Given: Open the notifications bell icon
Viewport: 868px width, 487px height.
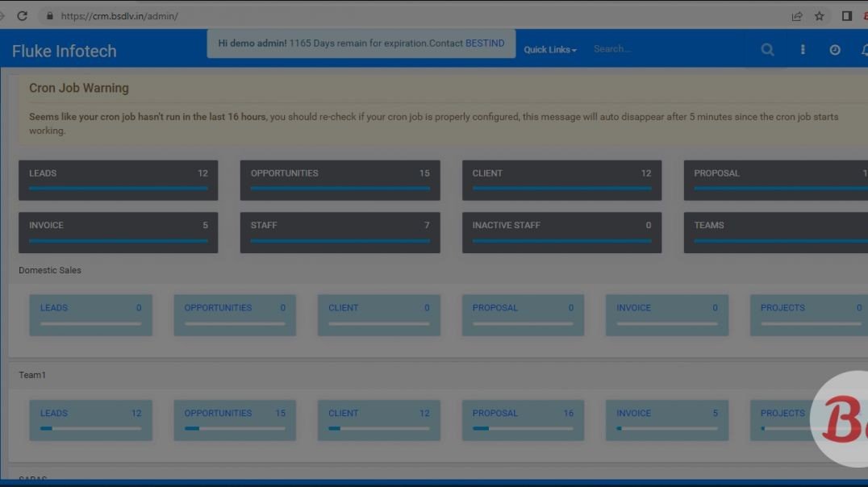Looking at the screenshot, I should 863,50.
